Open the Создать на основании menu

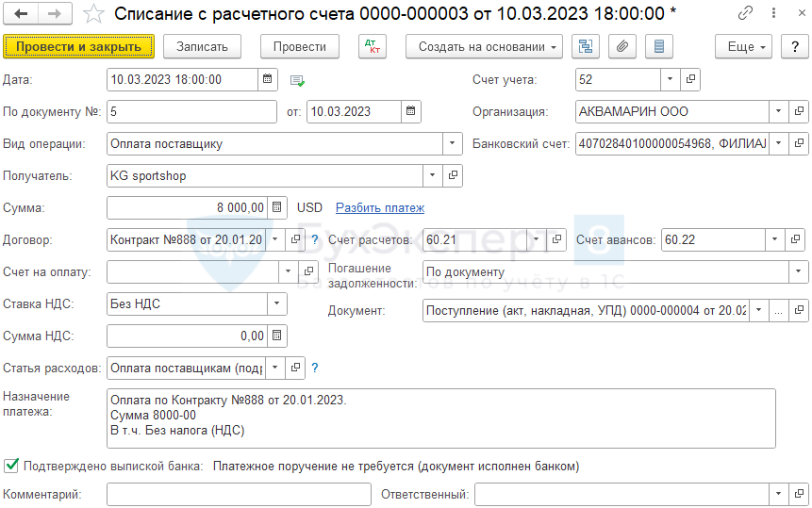pyautogui.click(x=483, y=46)
